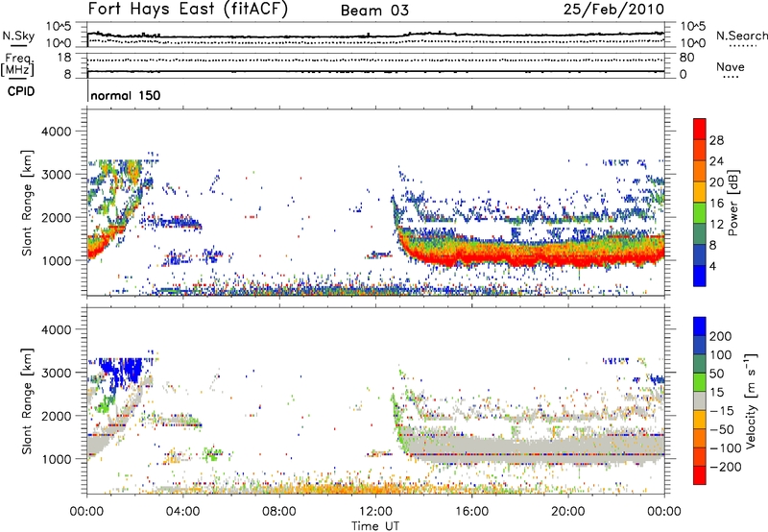Select the Freq. [MHz] axis label
768x532 pixels.
[x=18, y=65]
